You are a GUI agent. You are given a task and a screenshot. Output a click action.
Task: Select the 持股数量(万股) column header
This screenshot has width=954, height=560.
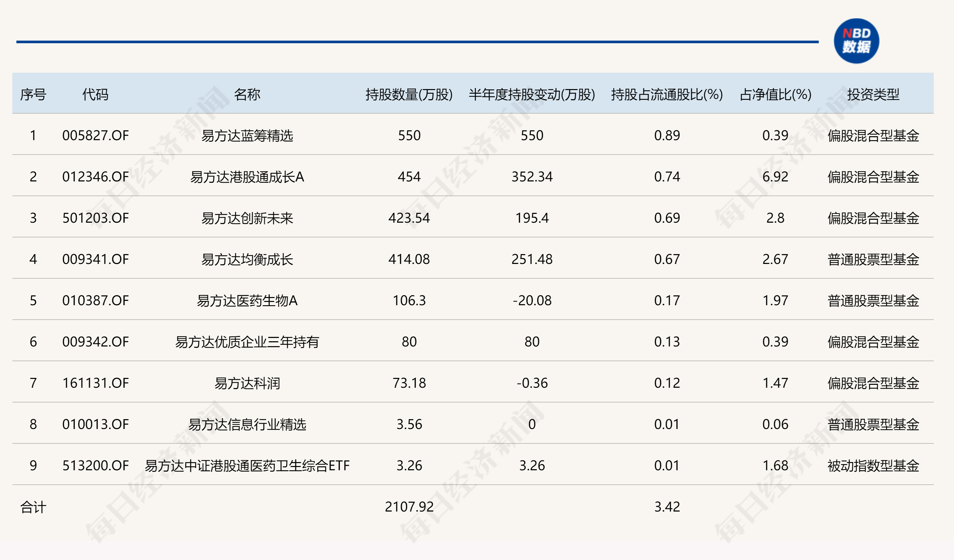click(x=409, y=94)
